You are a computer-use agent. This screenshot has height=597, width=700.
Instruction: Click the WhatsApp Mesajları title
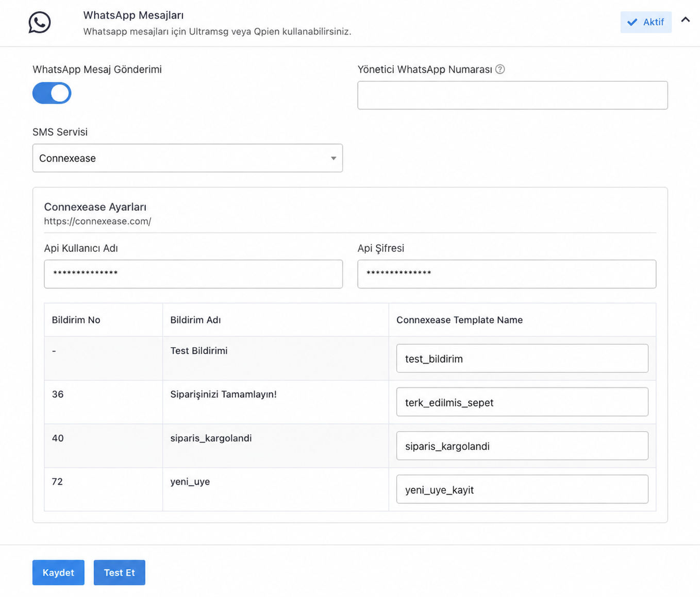coord(134,15)
